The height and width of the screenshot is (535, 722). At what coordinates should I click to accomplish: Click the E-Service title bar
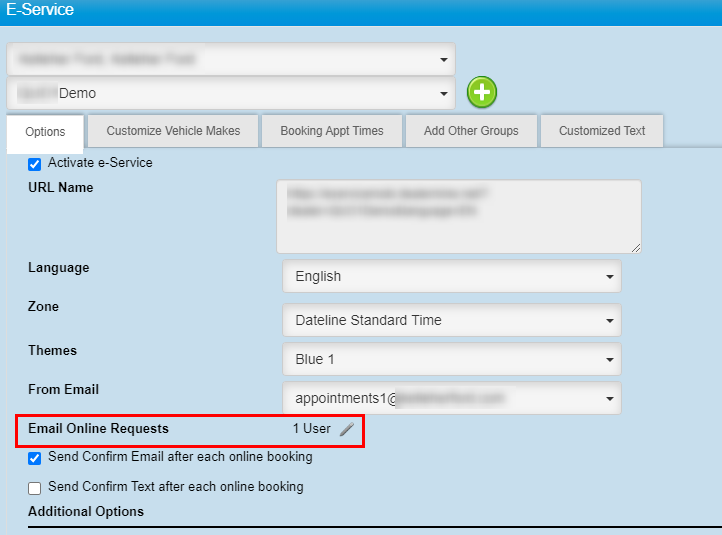tap(361, 11)
